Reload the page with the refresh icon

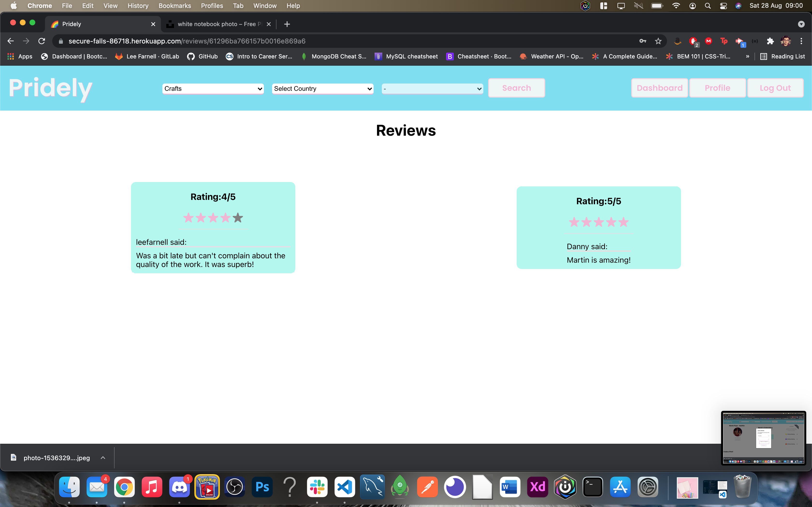point(42,41)
